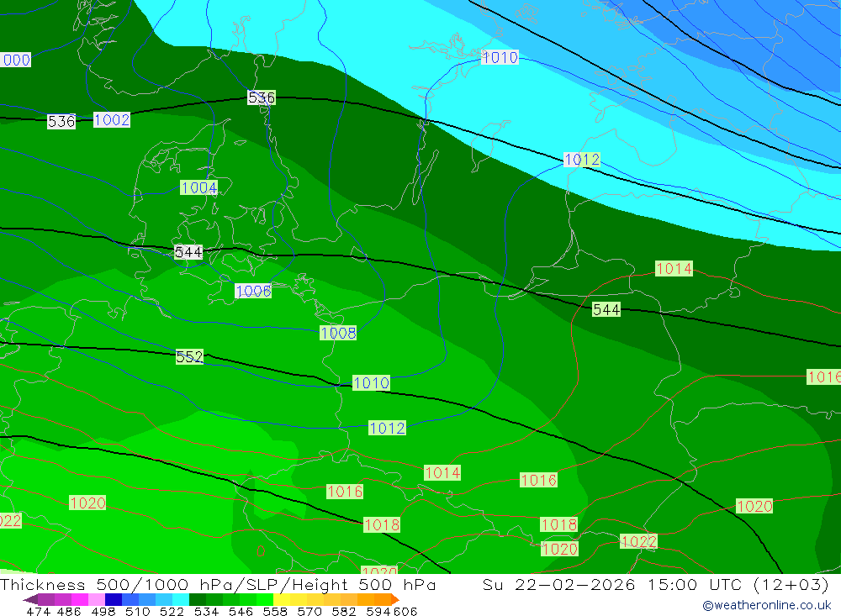Click the orange right arrow of legend
841x616 pixels.
point(395,599)
